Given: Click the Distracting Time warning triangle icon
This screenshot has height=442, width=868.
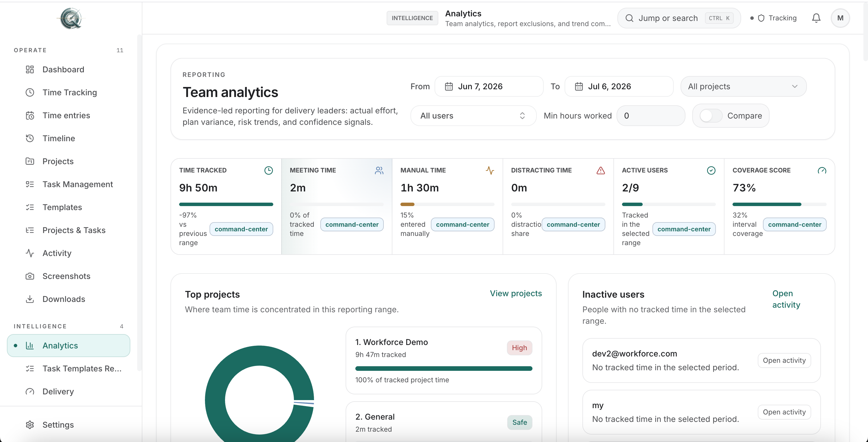Looking at the screenshot, I should click(600, 170).
